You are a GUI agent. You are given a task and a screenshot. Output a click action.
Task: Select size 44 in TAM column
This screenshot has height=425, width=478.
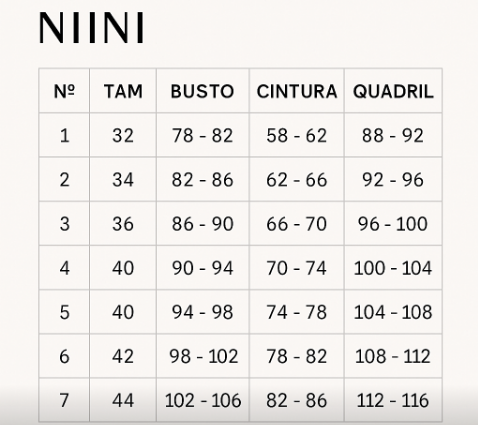pyautogui.click(x=123, y=400)
